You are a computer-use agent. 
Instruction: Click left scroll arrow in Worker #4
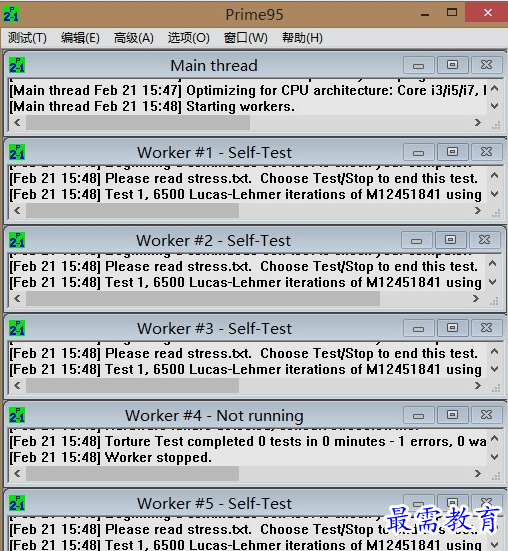click(17, 473)
